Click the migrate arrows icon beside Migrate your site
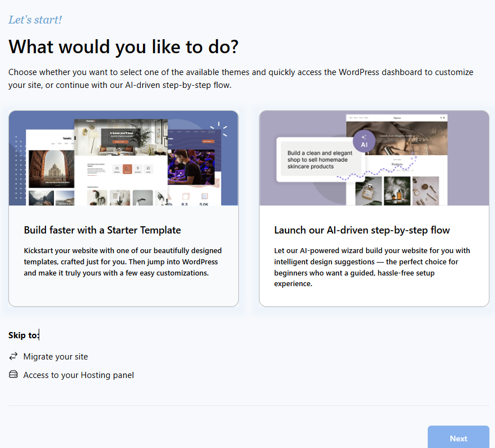The height and width of the screenshot is (448, 495). [x=12, y=356]
